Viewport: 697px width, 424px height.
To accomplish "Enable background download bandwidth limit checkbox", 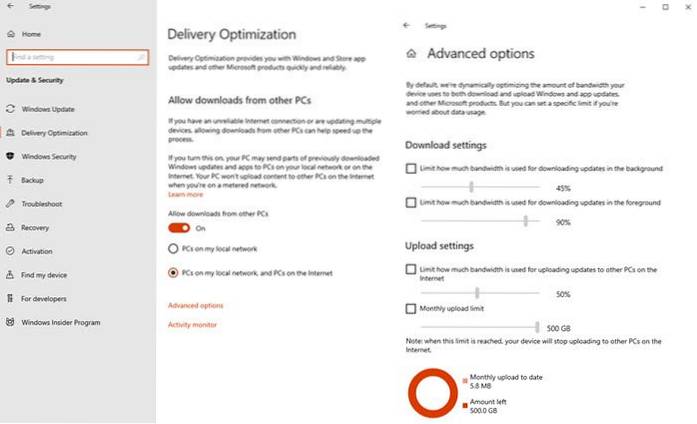I will [411, 169].
